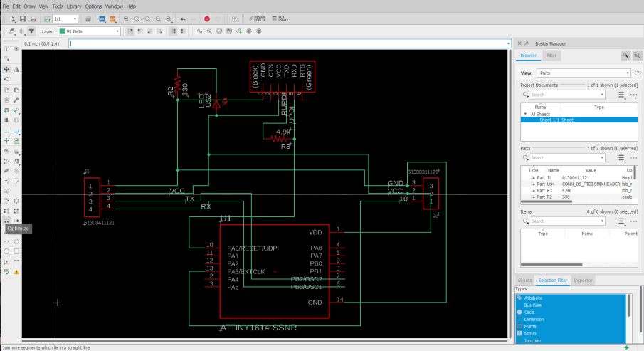Viewport: 644px width, 351px height.
Task: Toggle the Attribute type in Selection Filter
Action: (533, 298)
